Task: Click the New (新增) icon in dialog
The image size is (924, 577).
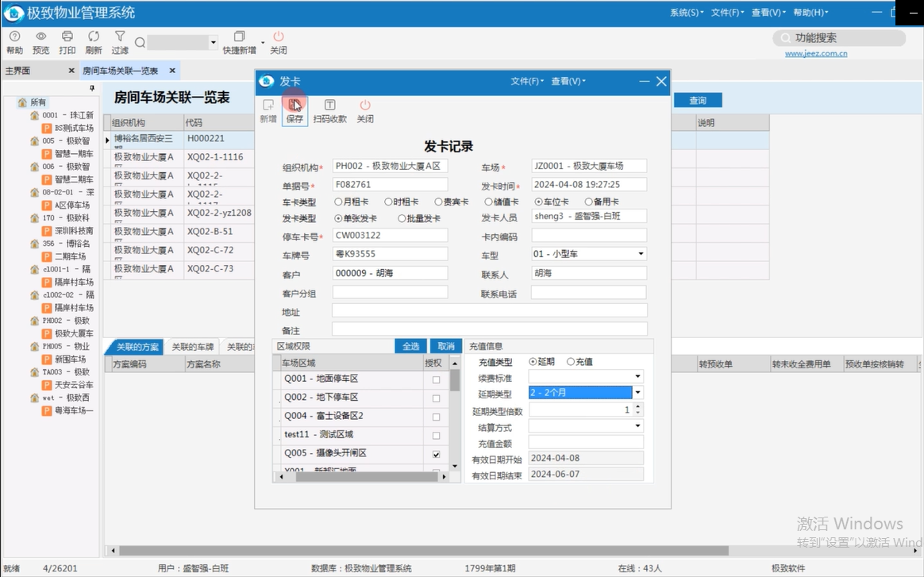Action: point(268,106)
